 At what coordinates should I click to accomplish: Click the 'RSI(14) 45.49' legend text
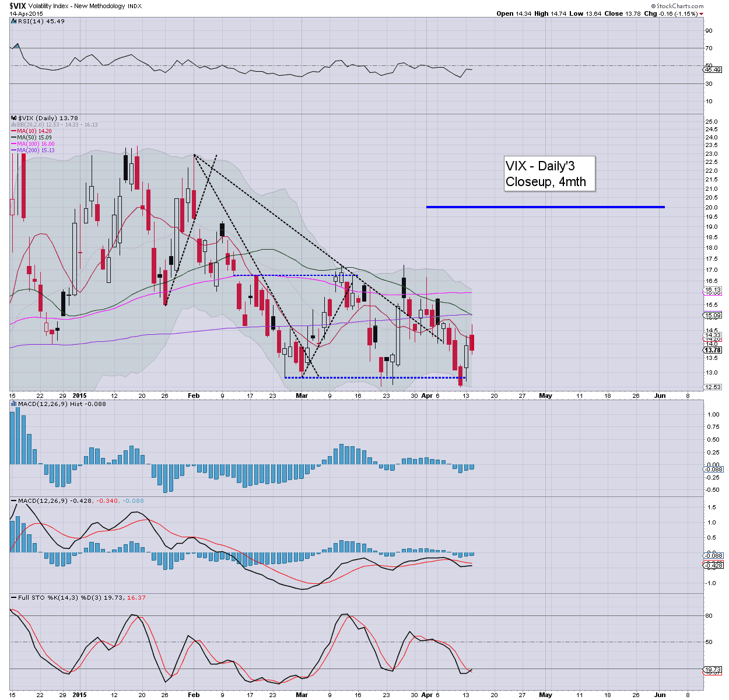click(x=41, y=21)
